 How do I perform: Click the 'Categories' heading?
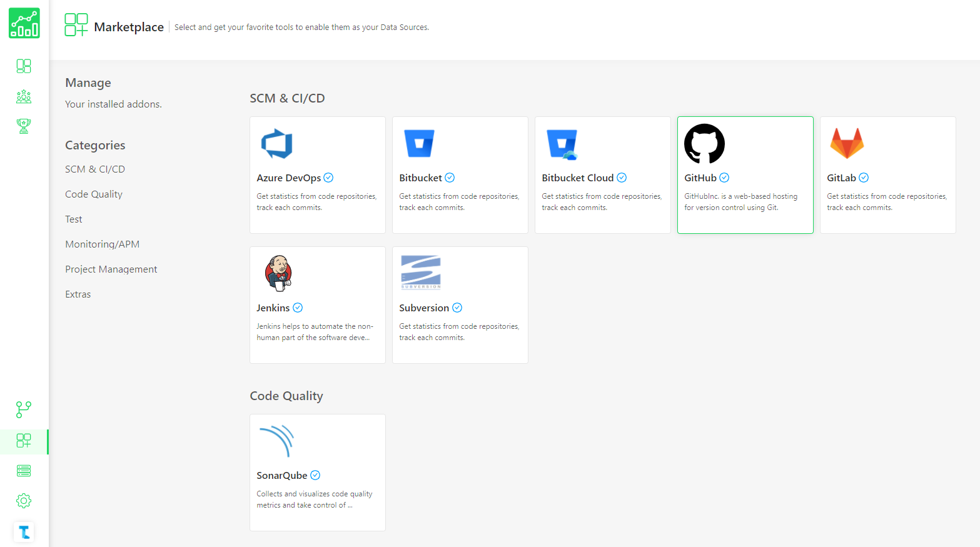pyautogui.click(x=95, y=145)
